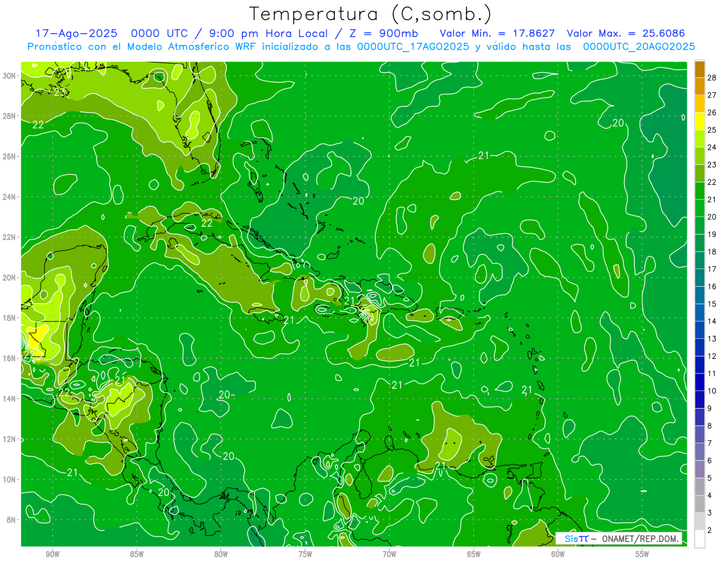728x562 pixels.
Task: Click the '90W' longitude axis label
Action: pos(52,554)
